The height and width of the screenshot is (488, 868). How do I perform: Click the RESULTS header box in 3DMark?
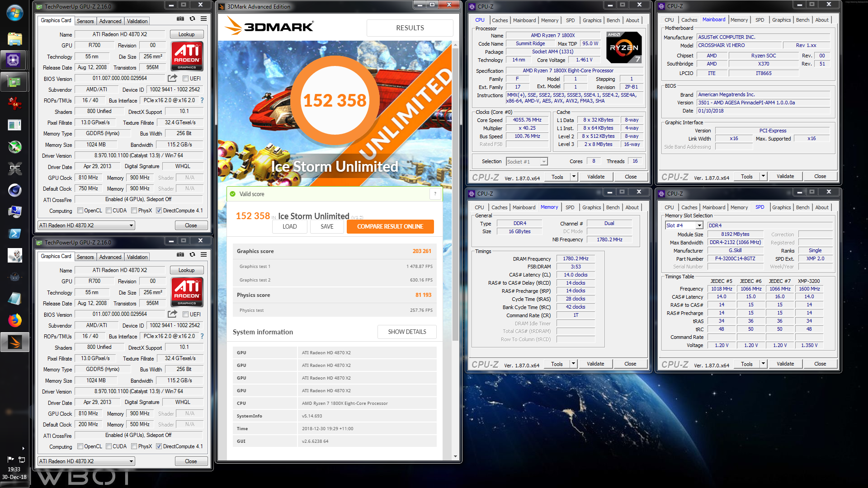(410, 28)
